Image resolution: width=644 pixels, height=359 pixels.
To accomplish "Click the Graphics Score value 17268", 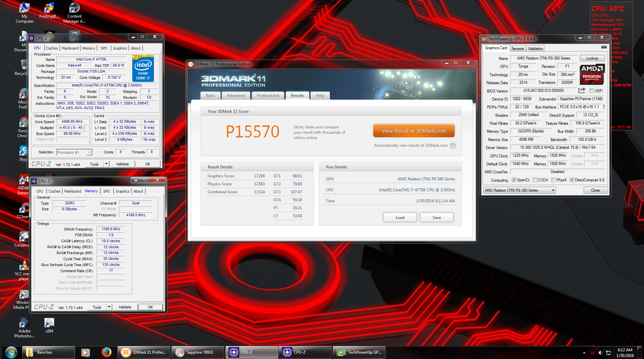I will click(x=259, y=176).
